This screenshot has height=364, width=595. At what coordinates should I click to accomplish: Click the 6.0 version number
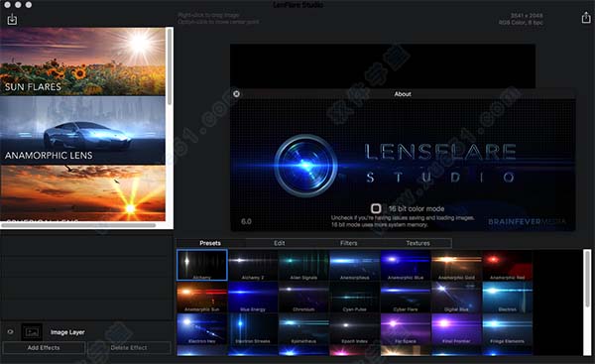[x=246, y=221]
